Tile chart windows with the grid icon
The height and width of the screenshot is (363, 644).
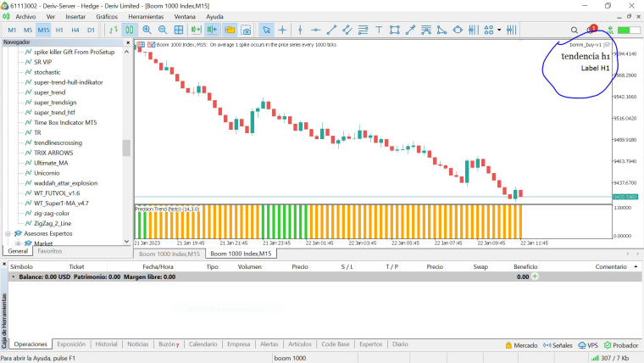tap(179, 30)
